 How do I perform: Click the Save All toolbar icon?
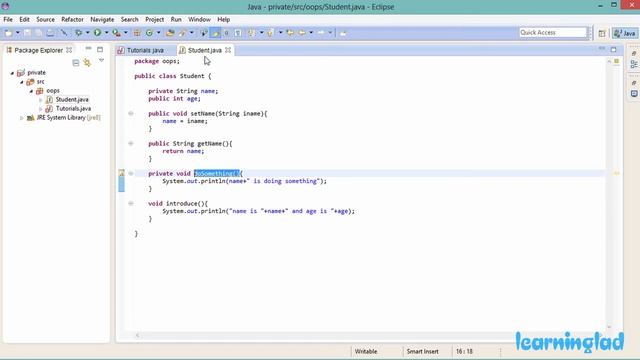point(38,33)
